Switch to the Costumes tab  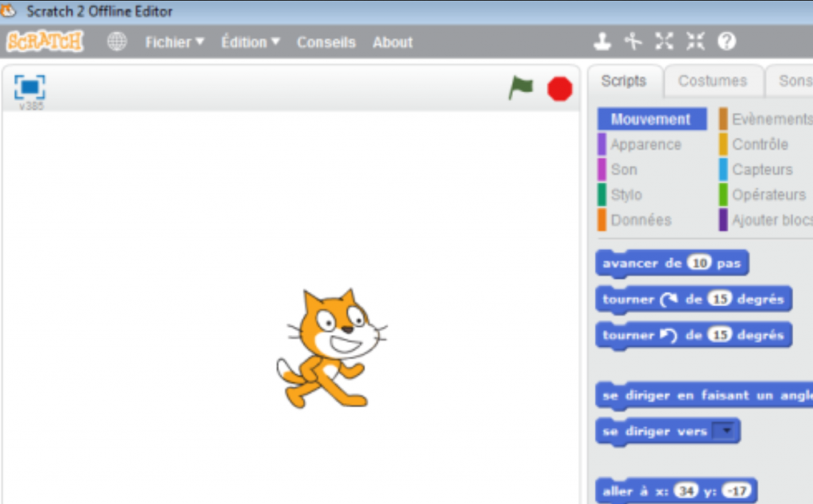pos(713,81)
